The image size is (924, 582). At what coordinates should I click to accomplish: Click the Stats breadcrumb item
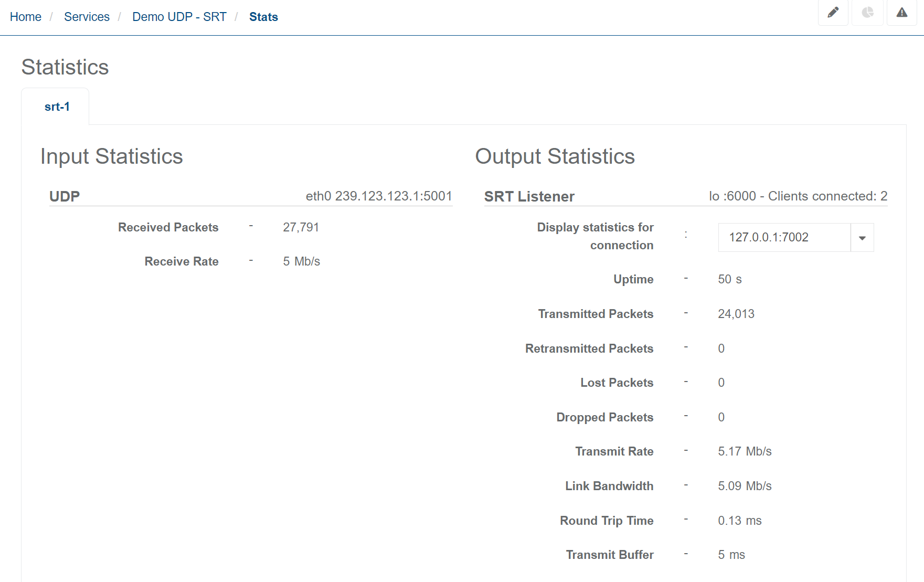(263, 17)
